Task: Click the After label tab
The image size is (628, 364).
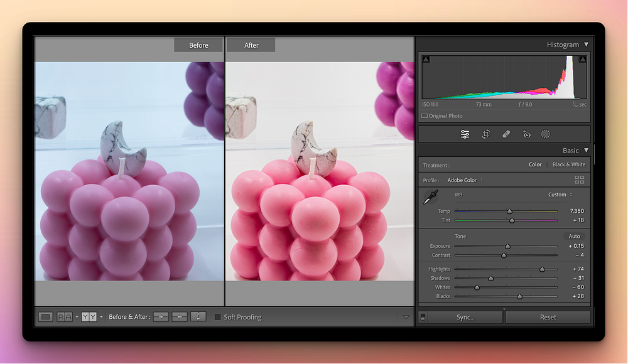Action: (x=251, y=45)
